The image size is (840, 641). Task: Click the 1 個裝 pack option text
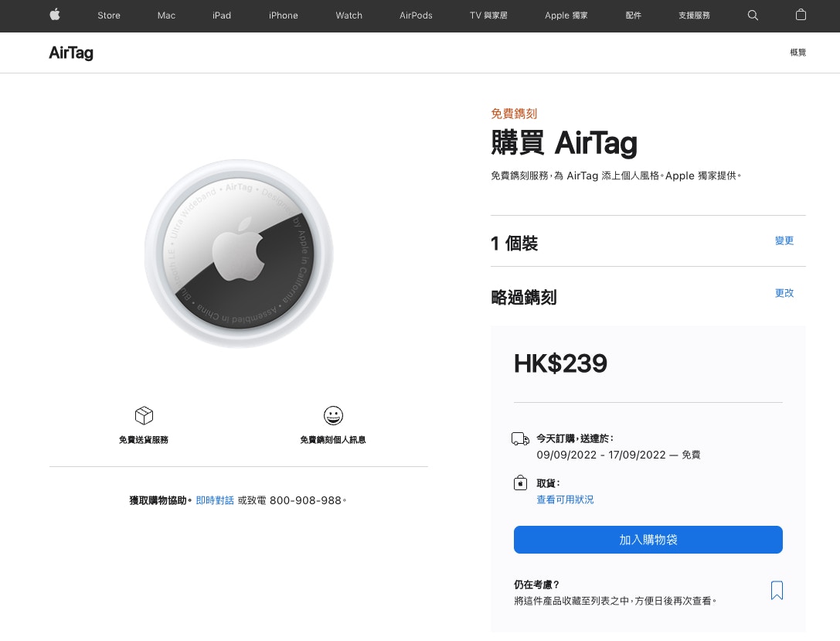[515, 244]
